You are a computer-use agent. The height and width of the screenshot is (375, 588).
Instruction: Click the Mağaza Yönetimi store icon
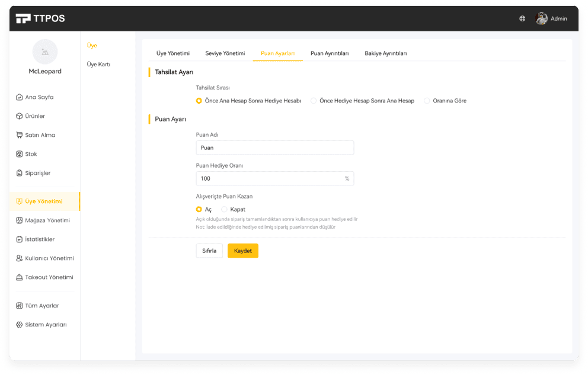tap(19, 220)
